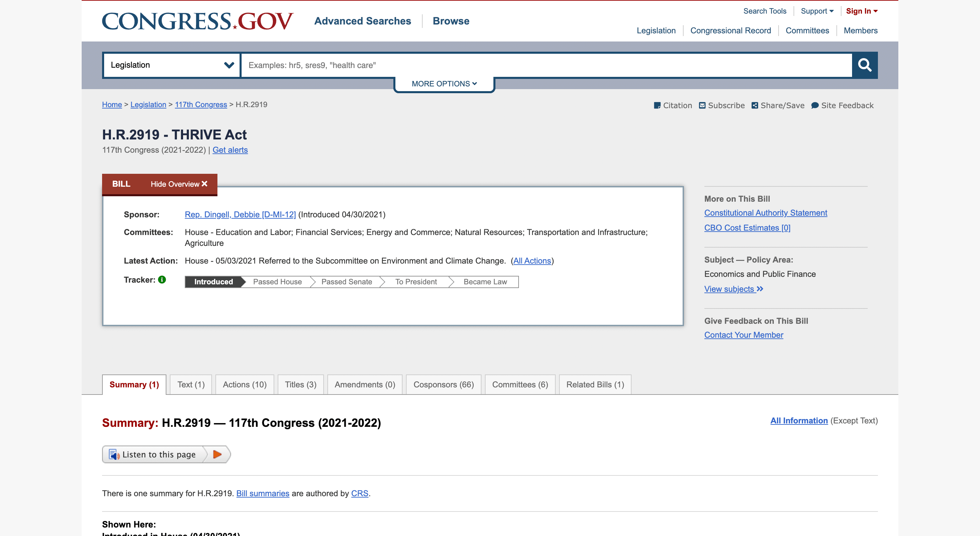This screenshot has width=980, height=536.
Task: Open sponsor Rep. Dingell, Debbie link
Action: tap(240, 214)
